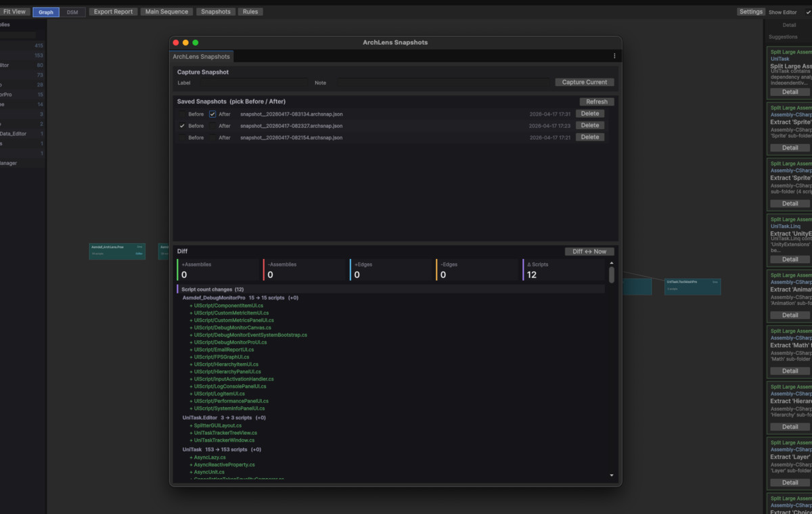Click the assemblies search field in left panel
Image resolution: width=812 pixels, height=514 pixels.
pyautogui.click(x=18, y=34)
